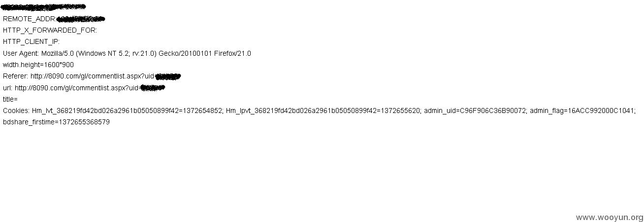Click the HTTP_X_FORWARDED_FOR line
The height and width of the screenshot is (222, 644).
tap(50, 30)
